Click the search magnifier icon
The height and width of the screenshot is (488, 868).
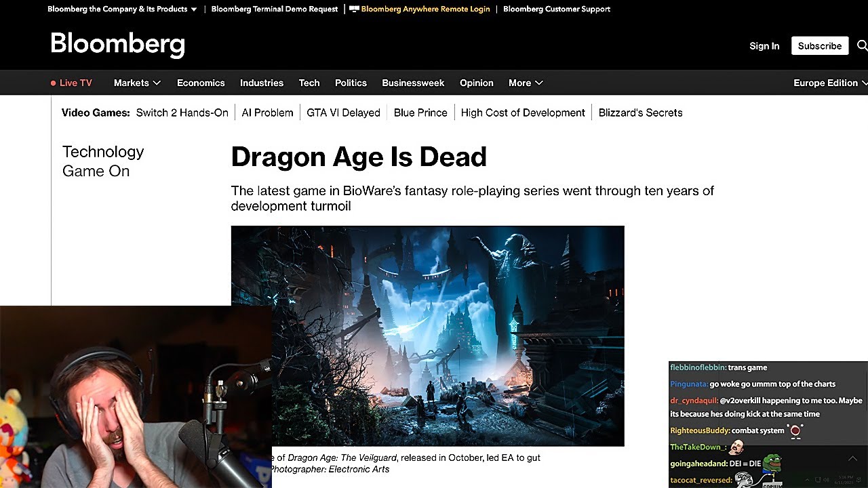(x=862, y=45)
